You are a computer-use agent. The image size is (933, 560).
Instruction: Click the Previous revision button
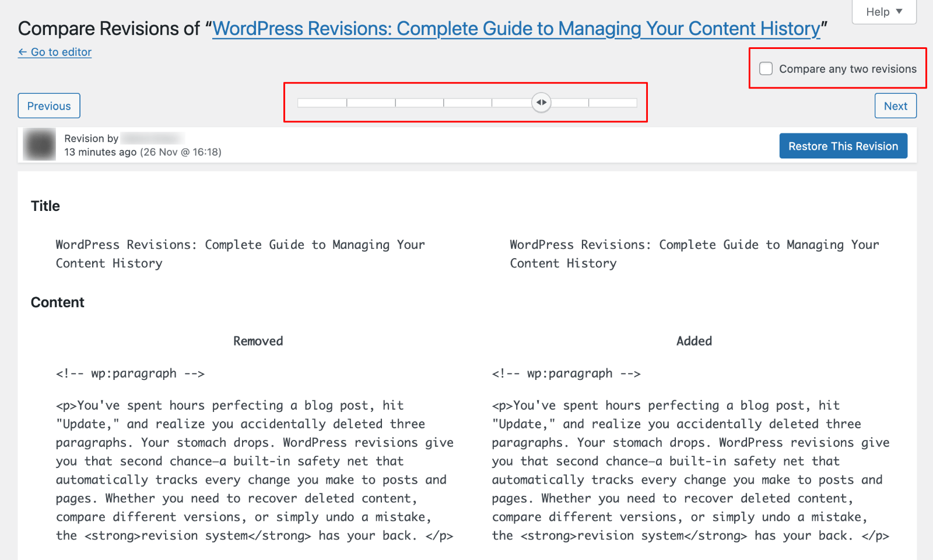pyautogui.click(x=48, y=105)
